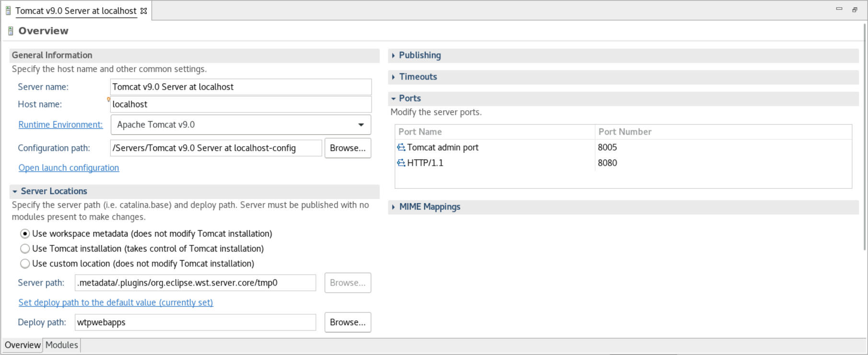868x355 pixels.
Task: Click the HTTP/1.1 port row icon
Action: [401, 163]
